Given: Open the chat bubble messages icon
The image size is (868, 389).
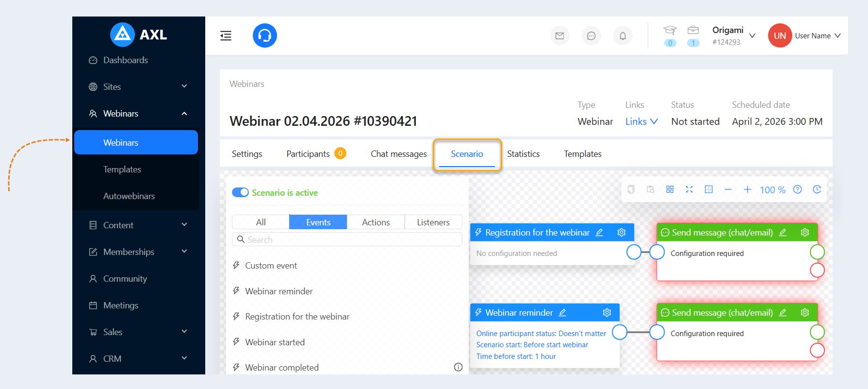Looking at the screenshot, I should [591, 35].
